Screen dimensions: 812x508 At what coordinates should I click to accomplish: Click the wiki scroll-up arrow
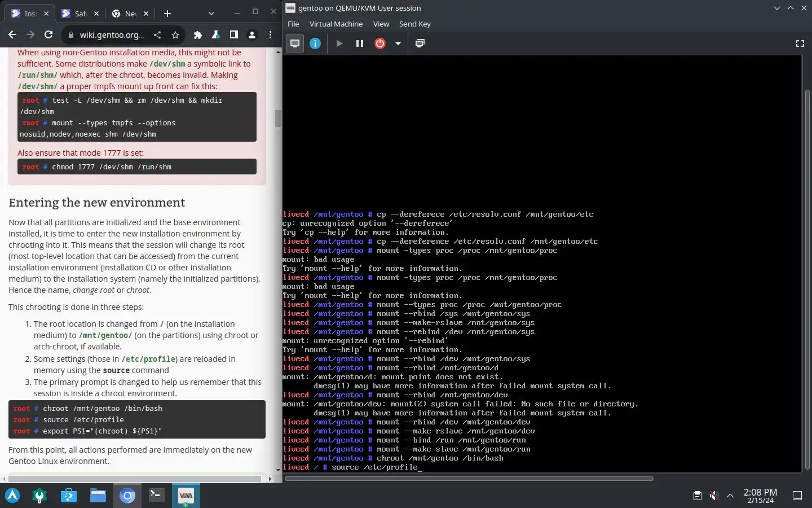[x=278, y=52]
